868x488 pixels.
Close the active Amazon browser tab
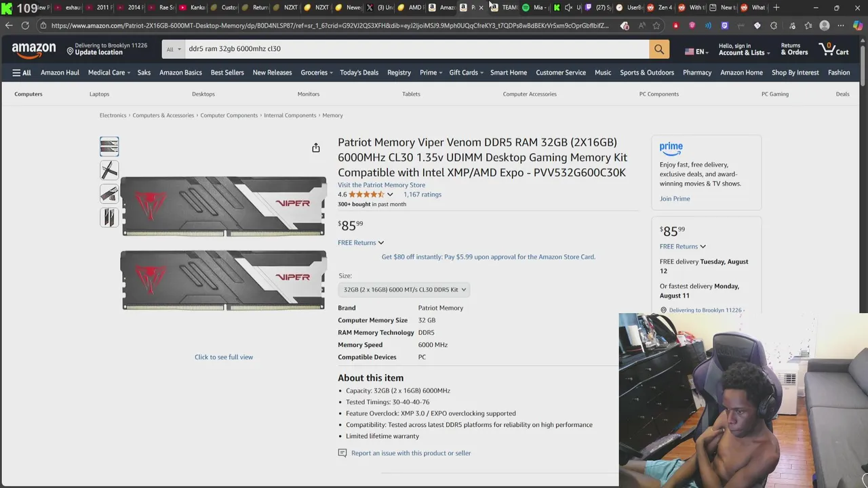481,7
